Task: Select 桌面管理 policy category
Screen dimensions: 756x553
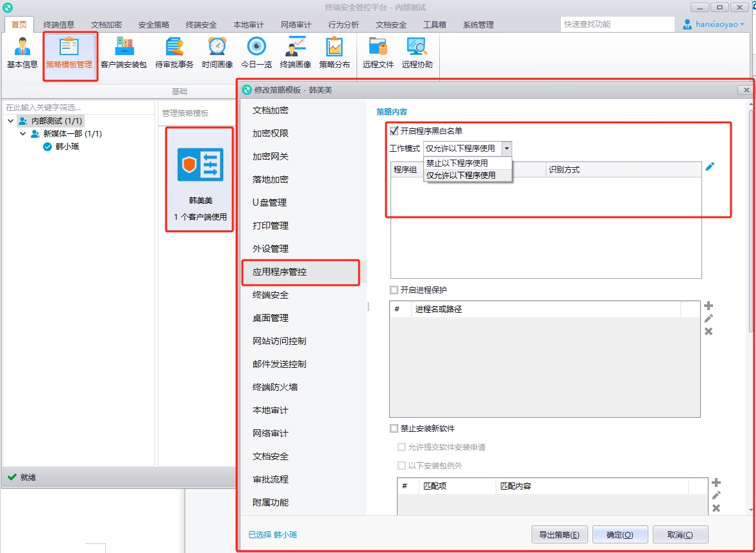Action: click(304, 318)
